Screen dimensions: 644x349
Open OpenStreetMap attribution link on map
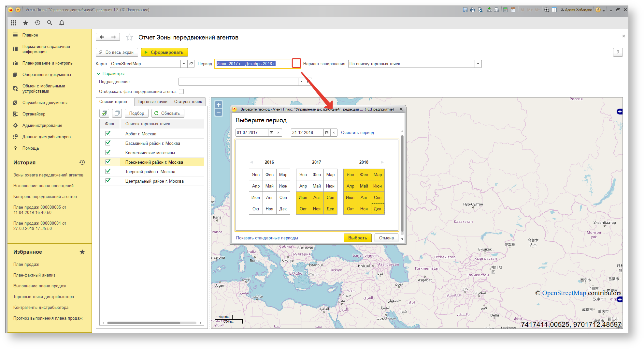pyautogui.click(x=564, y=293)
